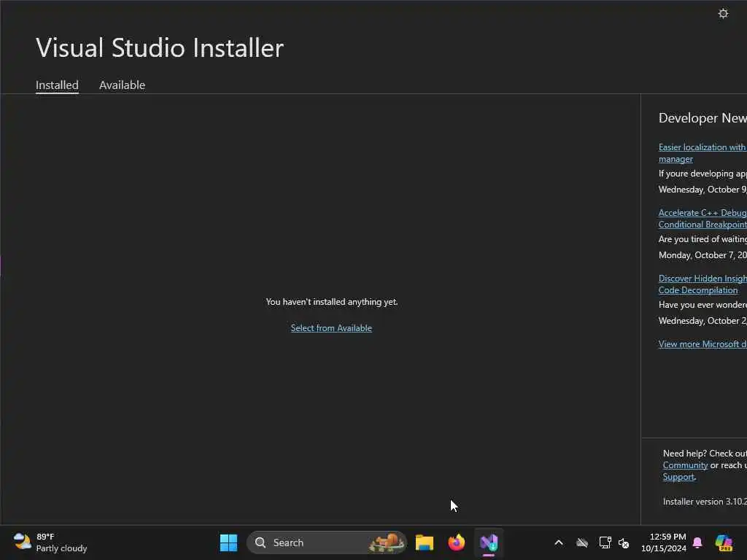Click the Installer version text
747x560 pixels.
(x=705, y=502)
